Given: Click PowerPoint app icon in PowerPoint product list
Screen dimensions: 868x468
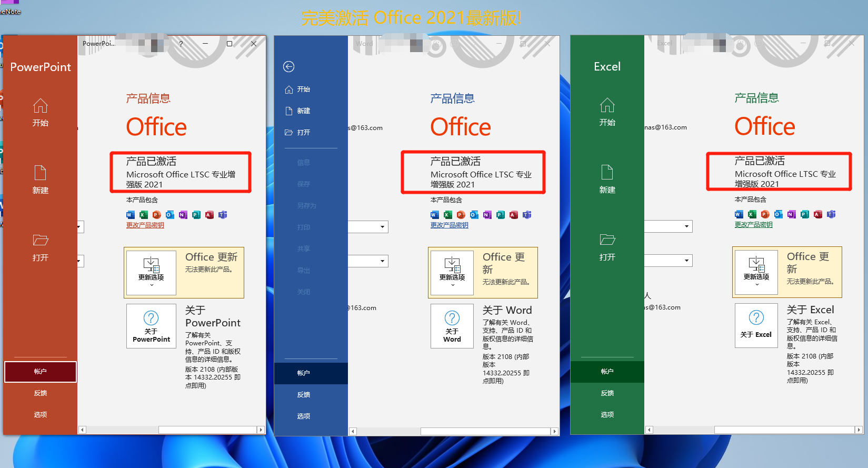Looking at the screenshot, I should click(157, 215).
